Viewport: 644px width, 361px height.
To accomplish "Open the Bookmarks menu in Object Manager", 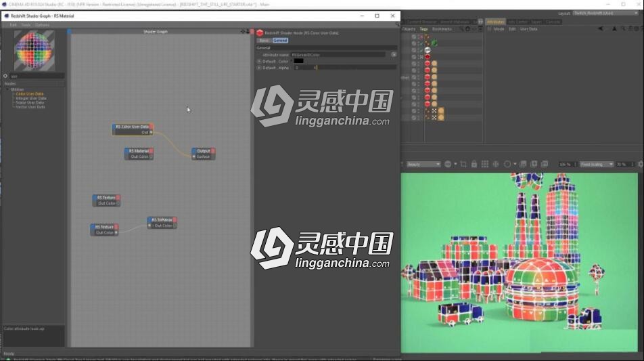I will 442,29.
